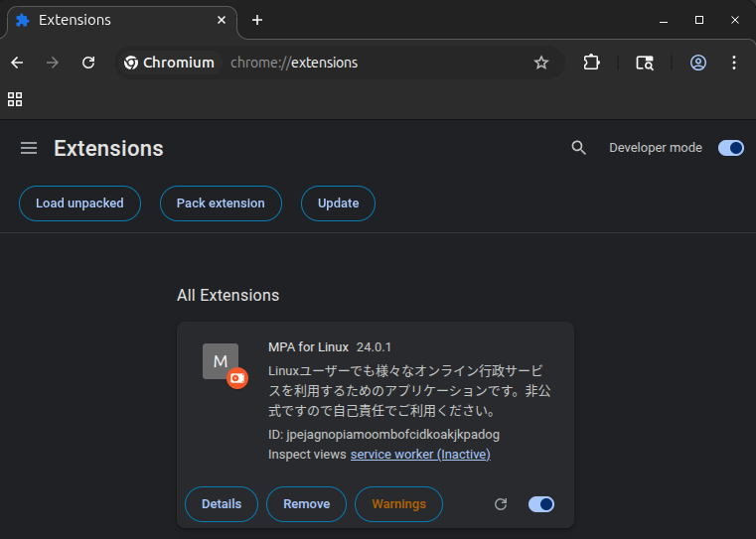Reload the MPA for Linux extension
The height and width of the screenshot is (539, 756).
coord(501,504)
